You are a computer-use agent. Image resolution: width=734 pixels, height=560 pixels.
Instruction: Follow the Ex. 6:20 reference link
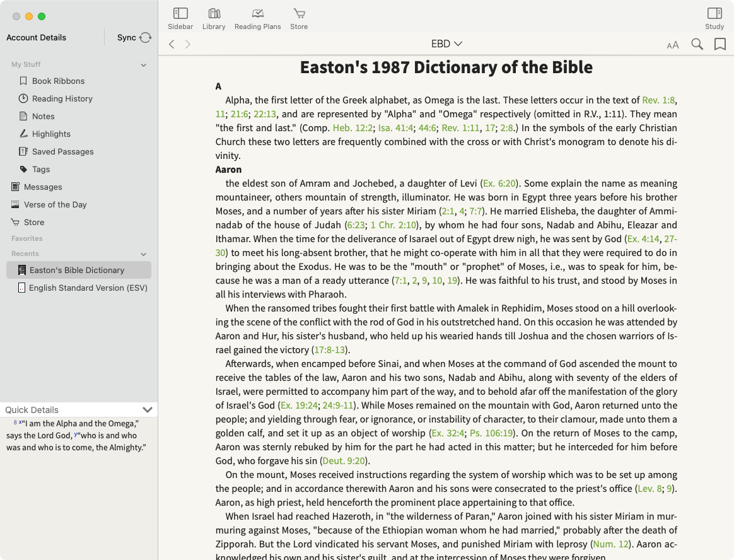[499, 184]
